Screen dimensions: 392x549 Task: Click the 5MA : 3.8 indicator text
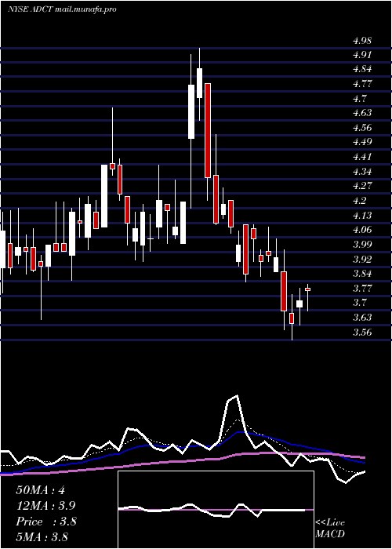(42, 536)
